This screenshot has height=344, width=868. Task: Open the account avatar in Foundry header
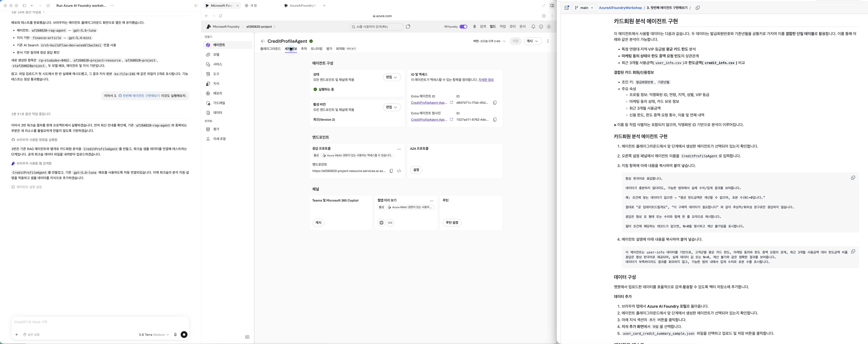pos(549,27)
